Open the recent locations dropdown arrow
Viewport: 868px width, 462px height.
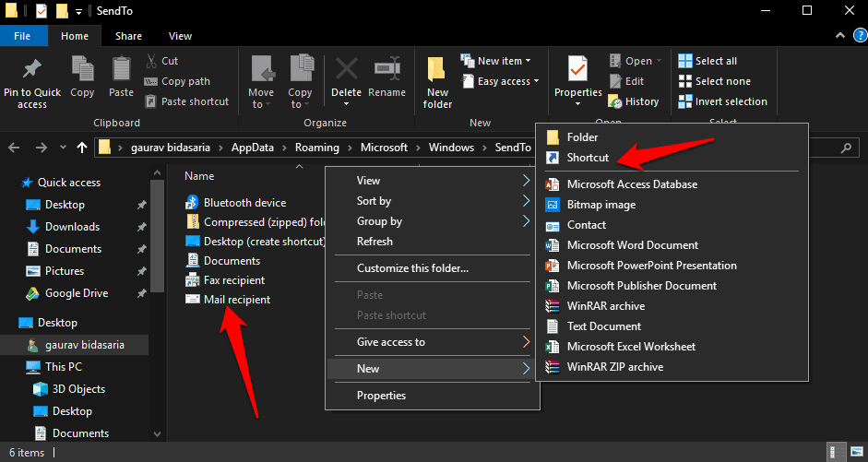tap(63, 148)
